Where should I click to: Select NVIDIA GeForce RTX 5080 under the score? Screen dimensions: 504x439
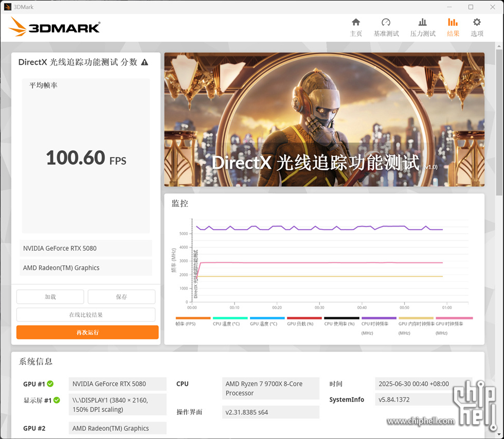(86, 248)
